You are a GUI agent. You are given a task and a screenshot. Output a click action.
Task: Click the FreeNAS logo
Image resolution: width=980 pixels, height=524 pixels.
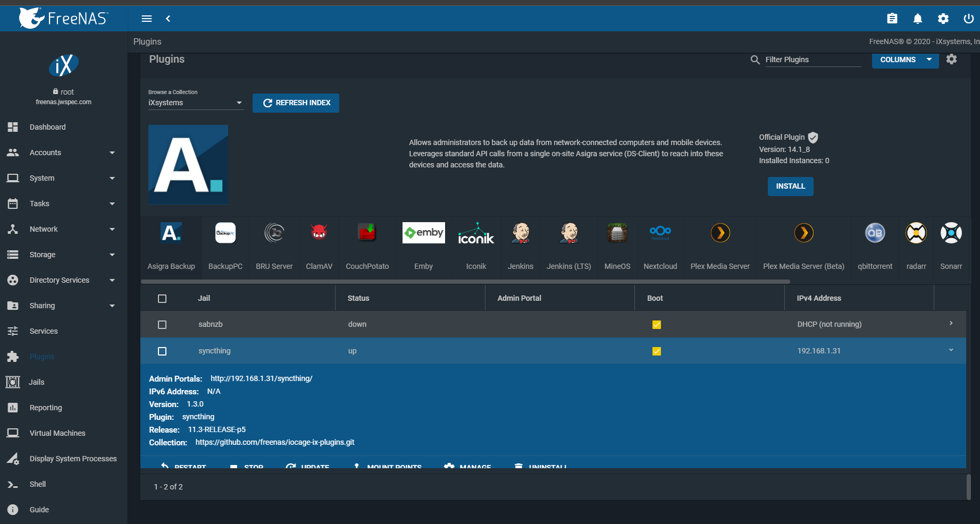(64, 18)
